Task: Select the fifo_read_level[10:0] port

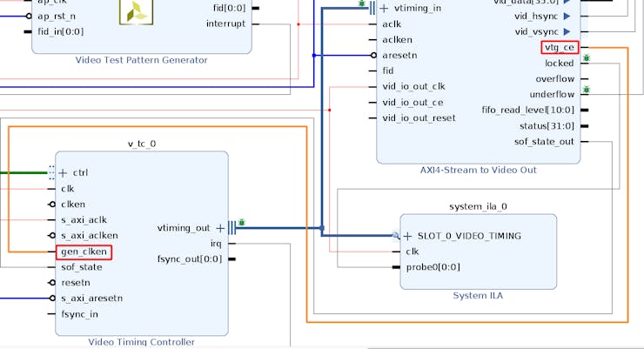Action: (x=527, y=110)
